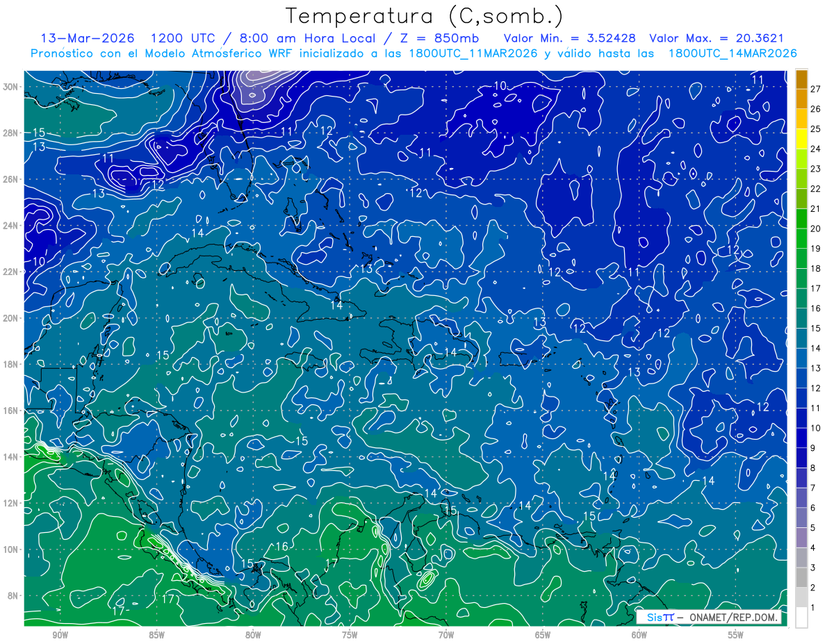
Task: Click colorbar scale label '26'
Action: pyautogui.click(x=816, y=109)
